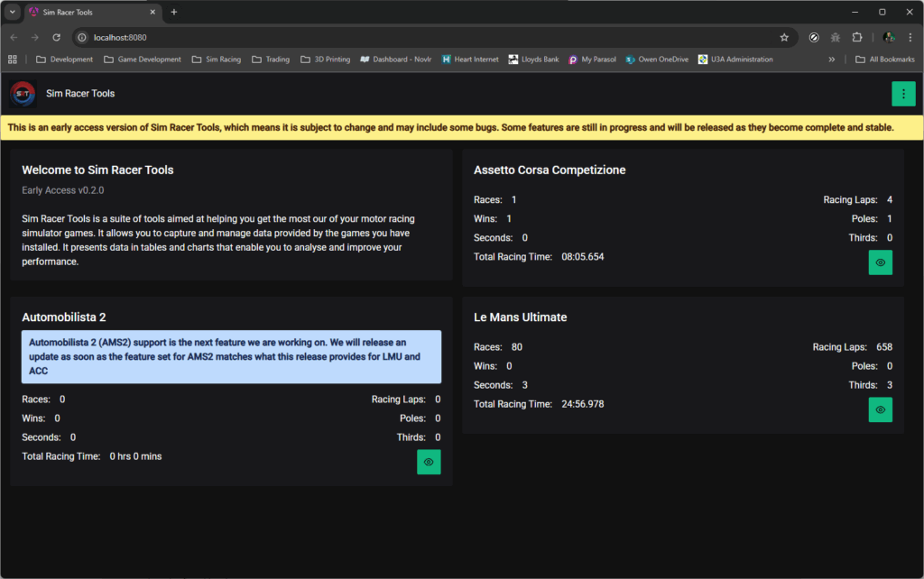The image size is (924, 579).
Task: Bookmark this page with the star icon
Action: point(784,38)
